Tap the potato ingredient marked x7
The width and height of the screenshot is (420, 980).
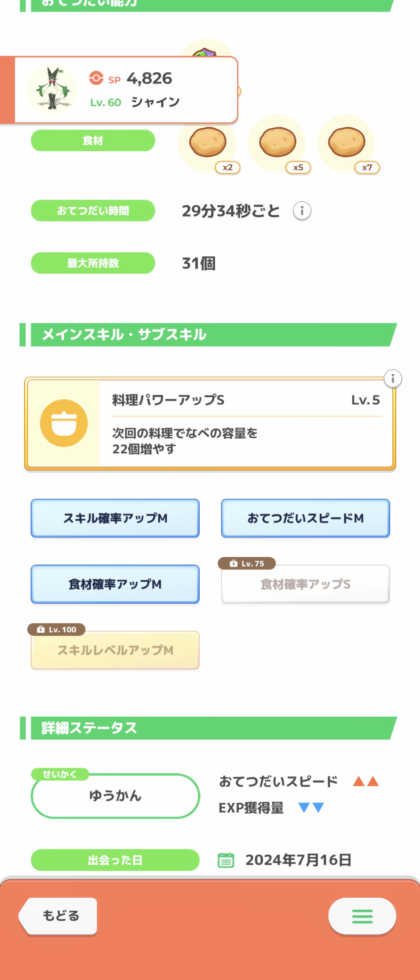346,142
